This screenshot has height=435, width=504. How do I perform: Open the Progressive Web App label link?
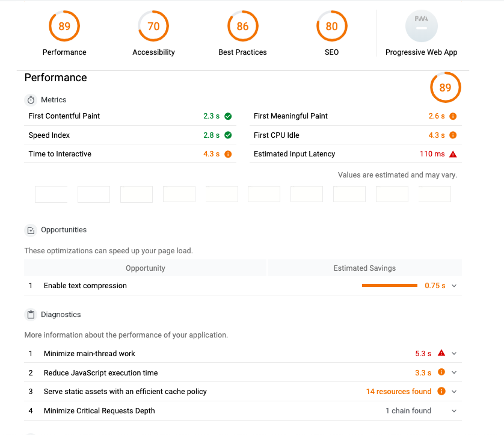(421, 52)
